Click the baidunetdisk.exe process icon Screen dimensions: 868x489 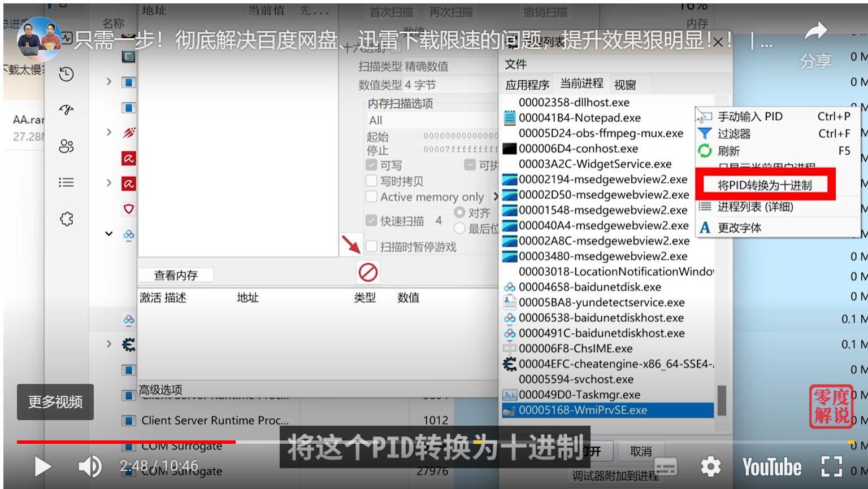[510, 287]
